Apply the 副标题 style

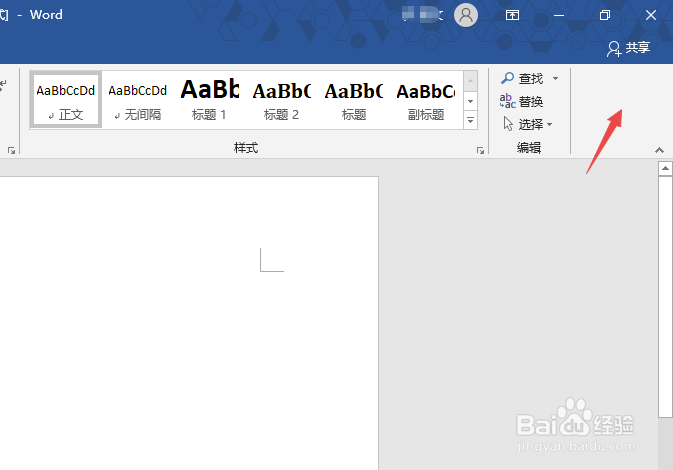pos(425,100)
